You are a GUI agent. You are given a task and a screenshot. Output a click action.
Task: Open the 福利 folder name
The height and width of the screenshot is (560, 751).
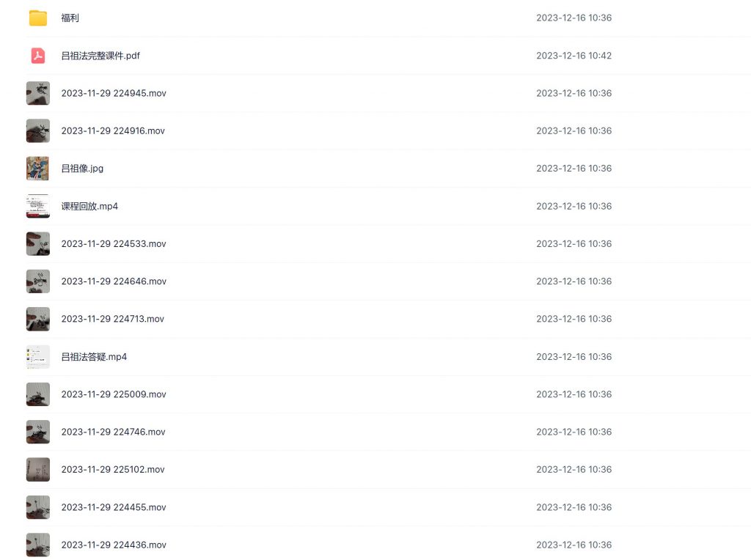pyautogui.click(x=70, y=18)
